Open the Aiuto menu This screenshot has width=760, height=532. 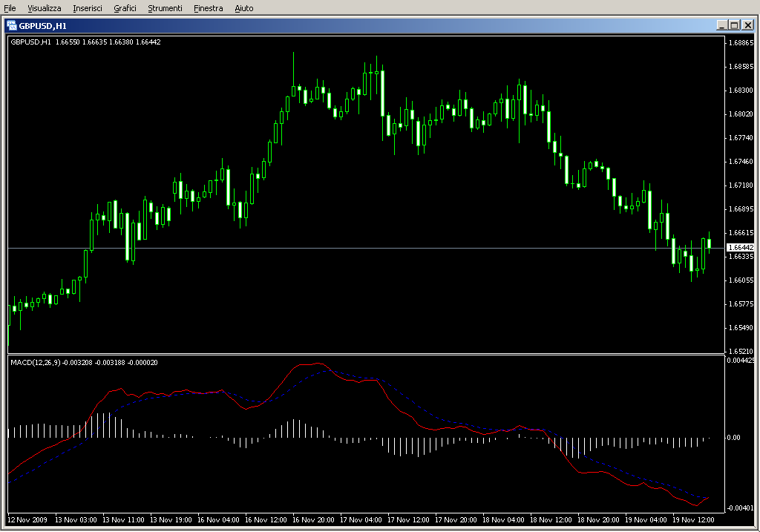coord(243,8)
